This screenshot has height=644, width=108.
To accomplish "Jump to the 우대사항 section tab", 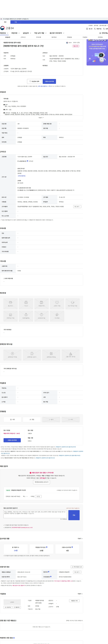I will pyautogui.click(x=38, y=37).
